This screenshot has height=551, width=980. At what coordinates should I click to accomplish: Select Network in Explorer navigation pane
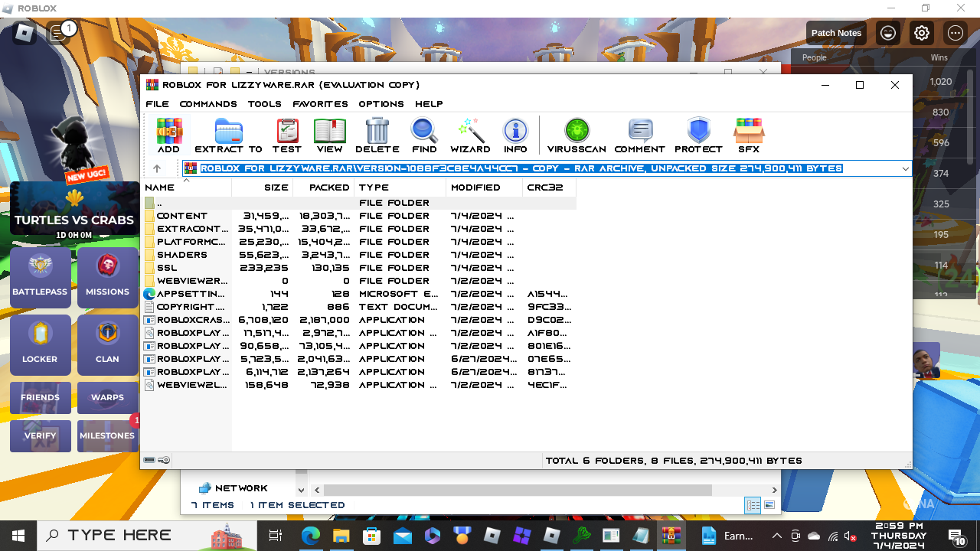coord(234,488)
